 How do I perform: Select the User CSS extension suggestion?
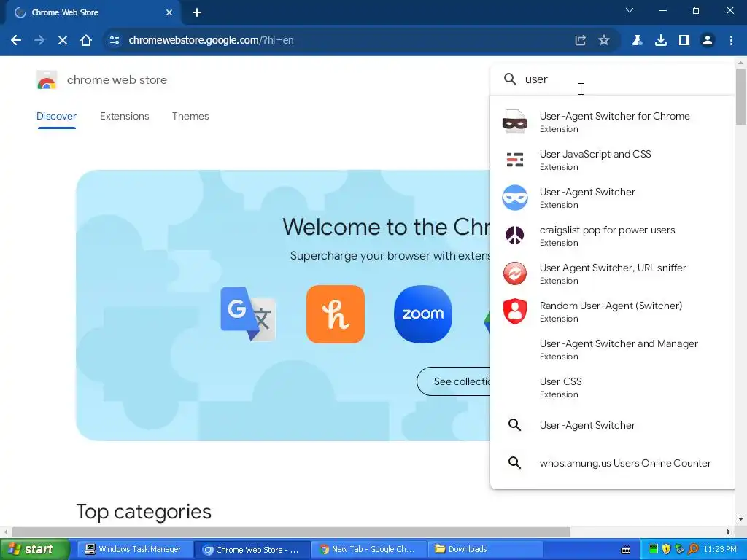pos(612,387)
